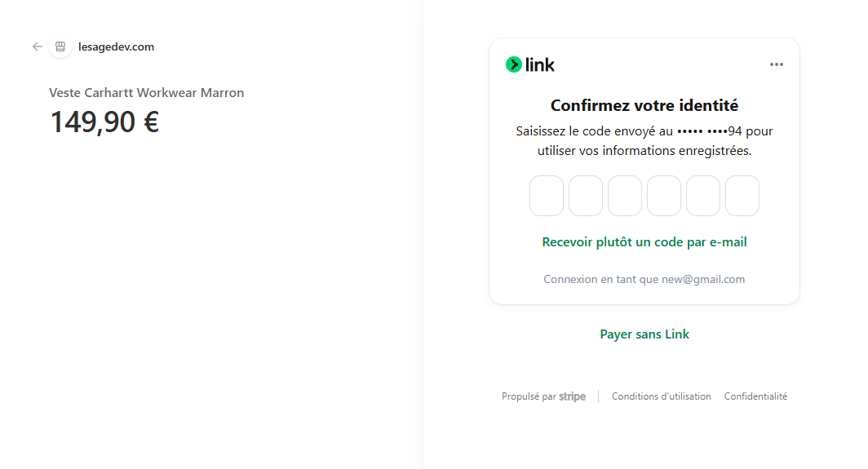Viewport: 868px width, 469px height.
Task: Click the back arrow next to merchant name
Action: pos(37,46)
